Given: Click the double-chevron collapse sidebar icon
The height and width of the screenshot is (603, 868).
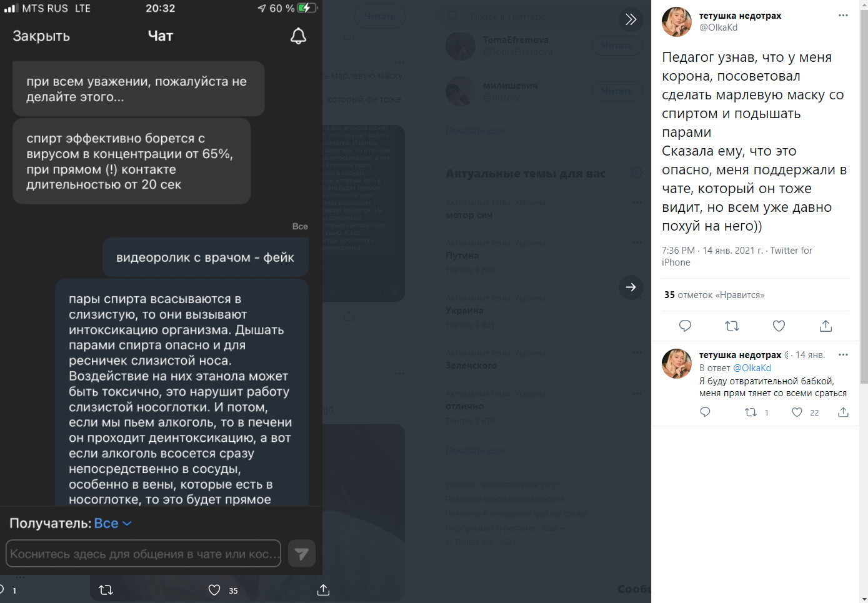Looking at the screenshot, I should [x=631, y=19].
